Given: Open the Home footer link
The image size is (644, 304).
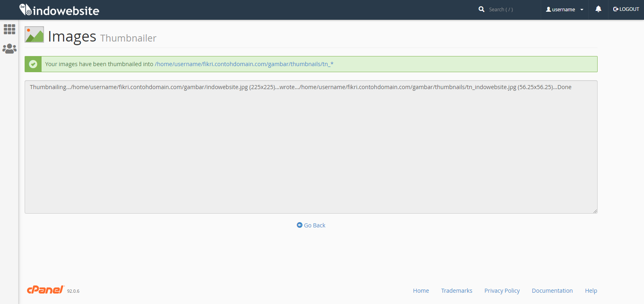Looking at the screenshot, I should pos(421,291).
